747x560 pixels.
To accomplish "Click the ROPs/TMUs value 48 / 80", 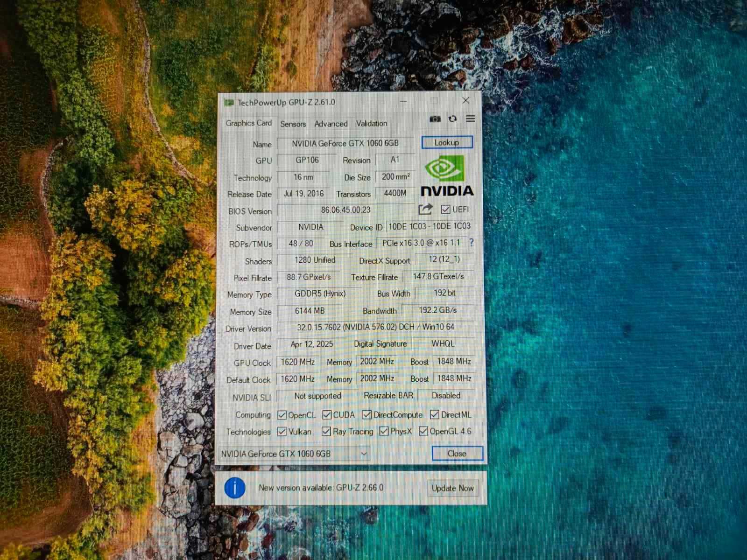I will point(301,244).
